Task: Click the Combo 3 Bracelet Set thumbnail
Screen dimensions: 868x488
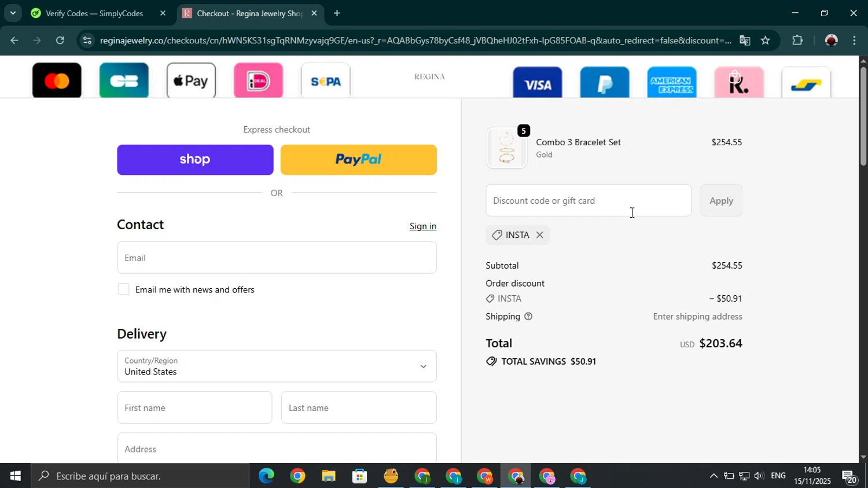Action: coord(506,148)
